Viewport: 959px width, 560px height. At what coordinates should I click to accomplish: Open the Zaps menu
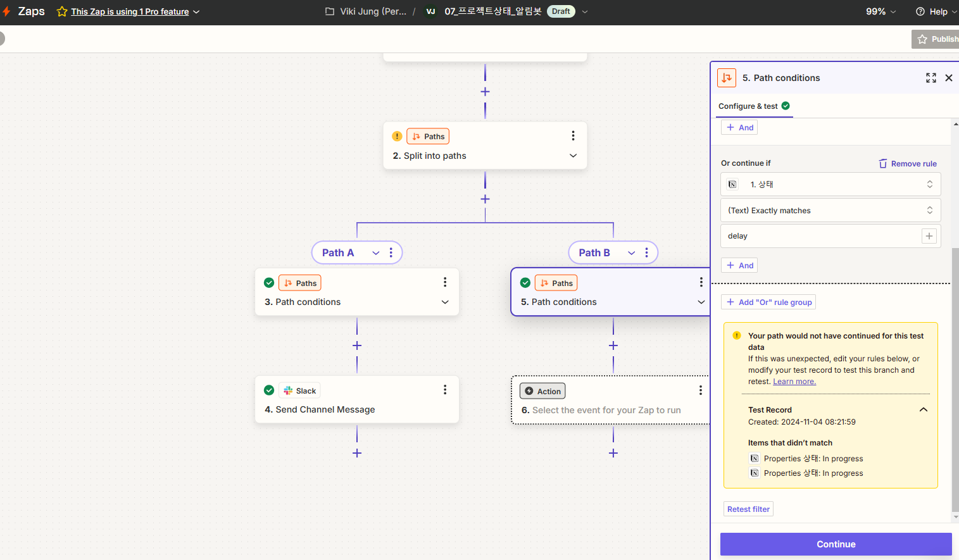[31, 11]
